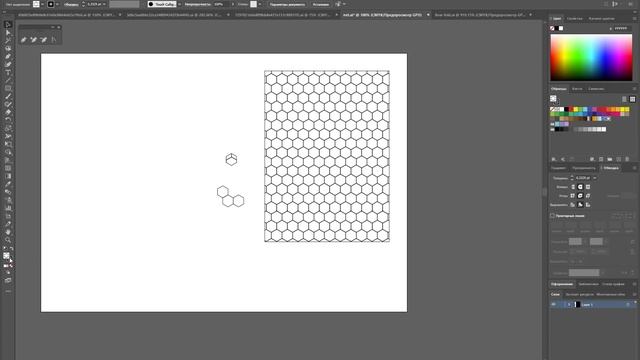This screenshot has height=360, width=640.
Task: Set stroke cap to round cap
Action: click(580, 187)
